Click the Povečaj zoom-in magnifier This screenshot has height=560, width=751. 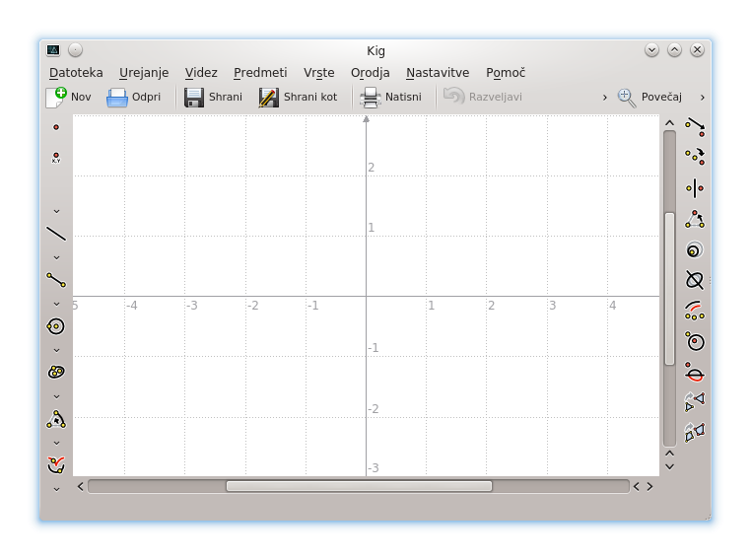(649, 97)
